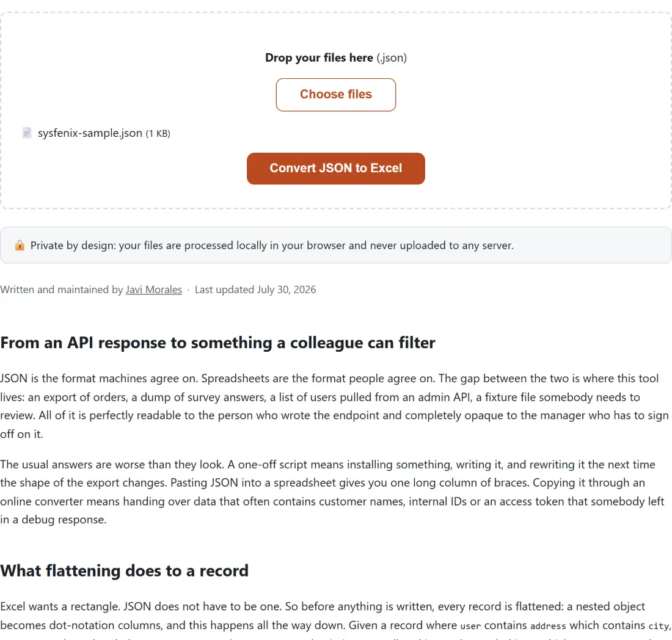This screenshot has width=672, height=640.
Task: Open the Javi Morales author link
Action: pyautogui.click(x=154, y=289)
